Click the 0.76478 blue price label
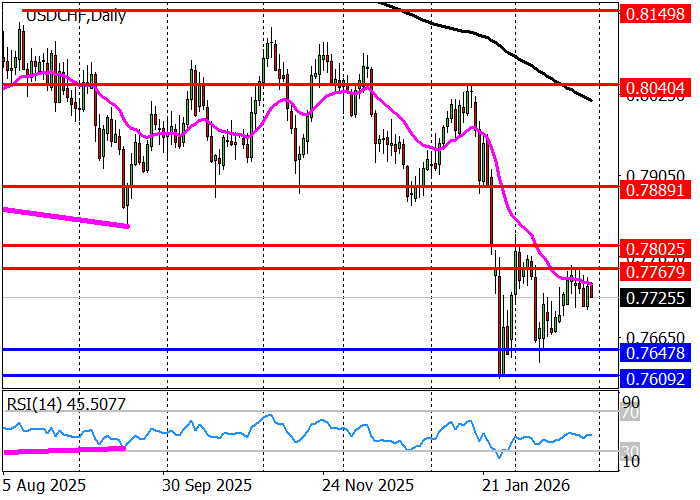The height and width of the screenshot is (500, 700). (655, 353)
